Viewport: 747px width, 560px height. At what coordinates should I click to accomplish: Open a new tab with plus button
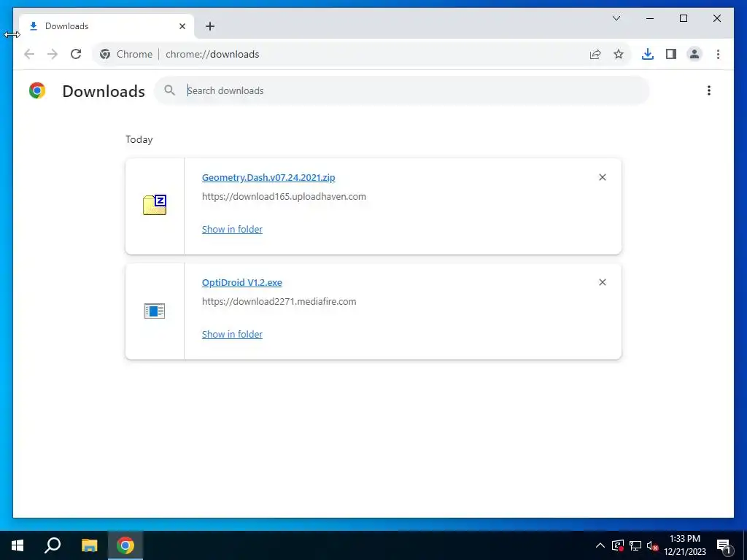pyautogui.click(x=210, y=26)
